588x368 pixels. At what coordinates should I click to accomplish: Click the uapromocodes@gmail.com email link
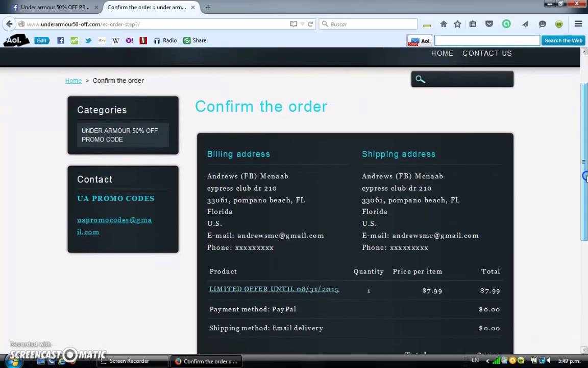(114, 226)
